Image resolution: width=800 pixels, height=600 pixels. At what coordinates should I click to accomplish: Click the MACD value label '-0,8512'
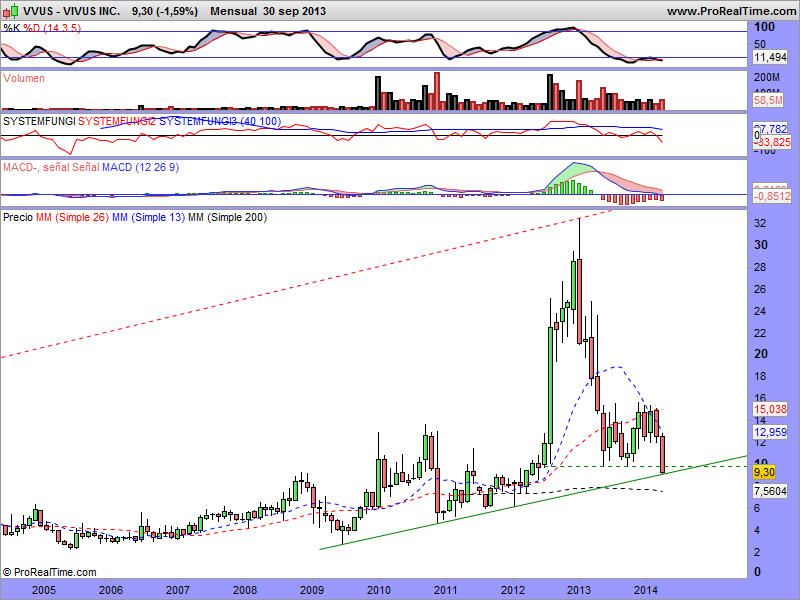772,196
